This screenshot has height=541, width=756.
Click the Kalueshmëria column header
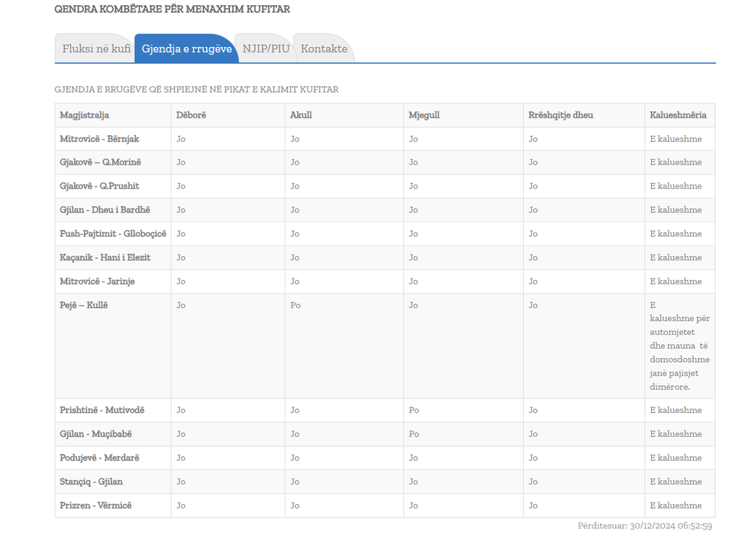pos(677,115)
